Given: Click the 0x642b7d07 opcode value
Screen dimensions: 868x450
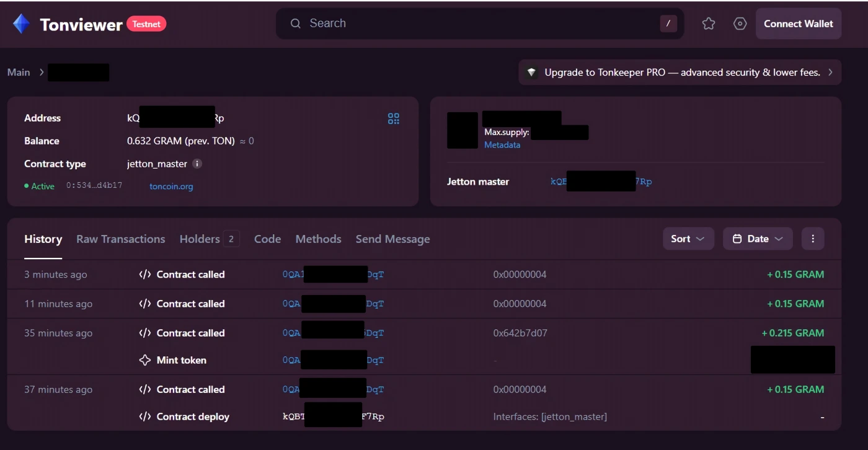Looking at the screenshot, I should click(x=520, y=333).
